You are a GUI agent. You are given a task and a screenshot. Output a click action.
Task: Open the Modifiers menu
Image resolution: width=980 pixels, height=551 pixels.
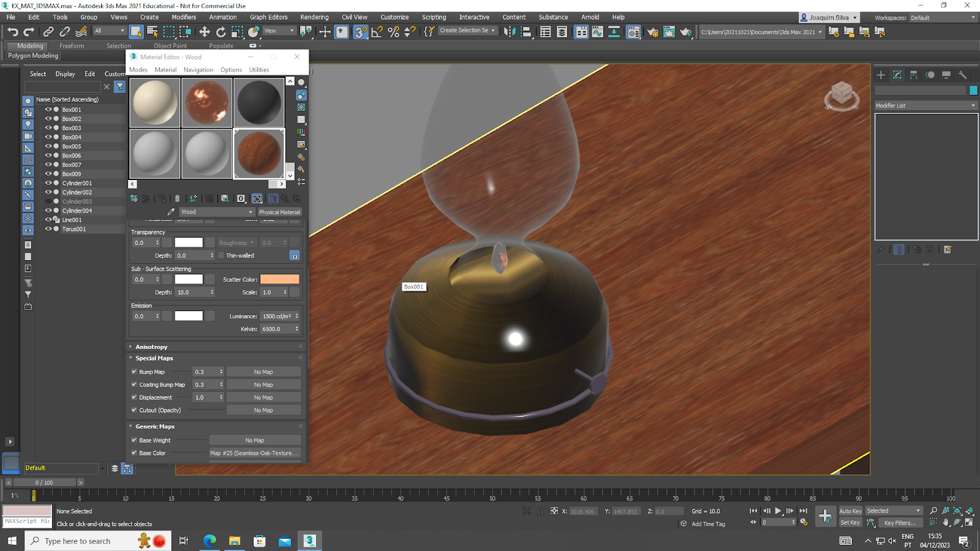[x=184, y=17]
